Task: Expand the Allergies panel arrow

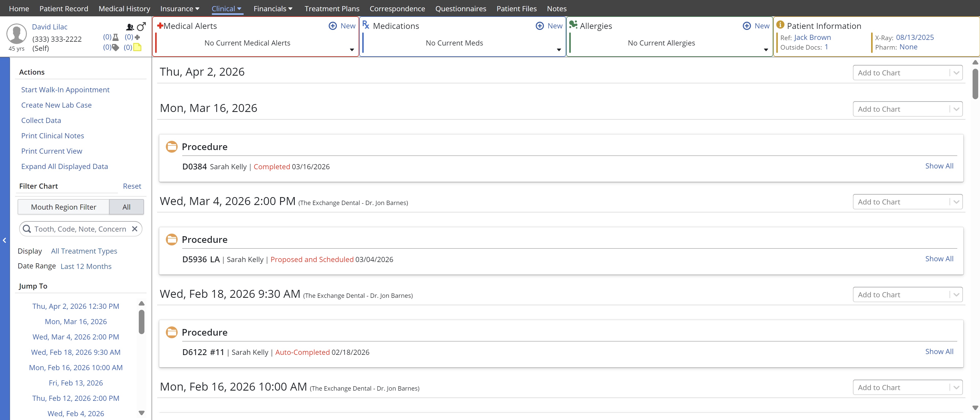Action: (766, 50)
